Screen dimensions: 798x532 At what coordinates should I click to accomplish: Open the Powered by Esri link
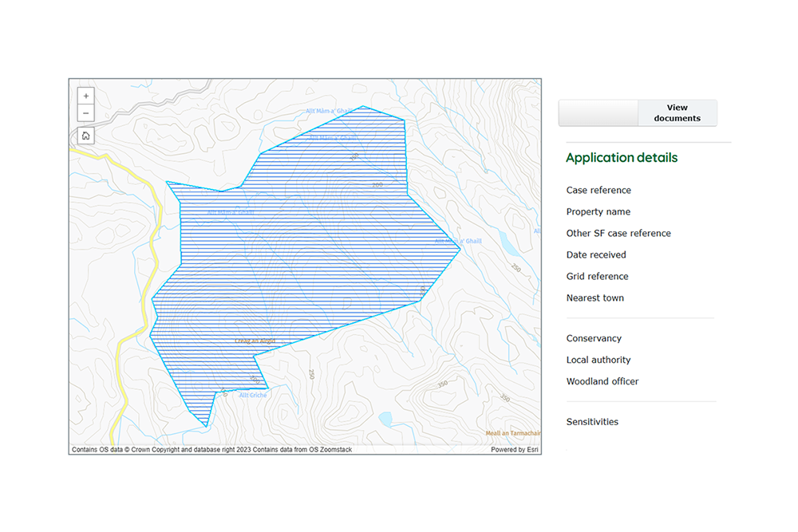pyautogui.click(x=514, y=450)
